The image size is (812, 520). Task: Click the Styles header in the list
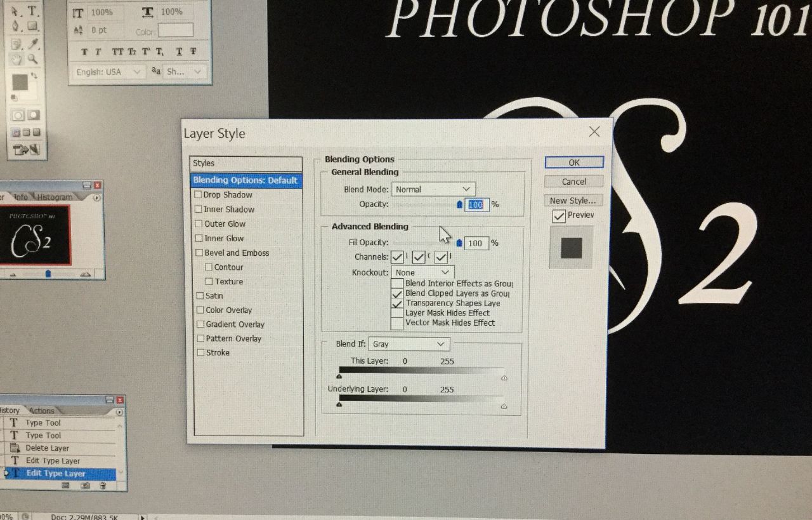(246, 164)
